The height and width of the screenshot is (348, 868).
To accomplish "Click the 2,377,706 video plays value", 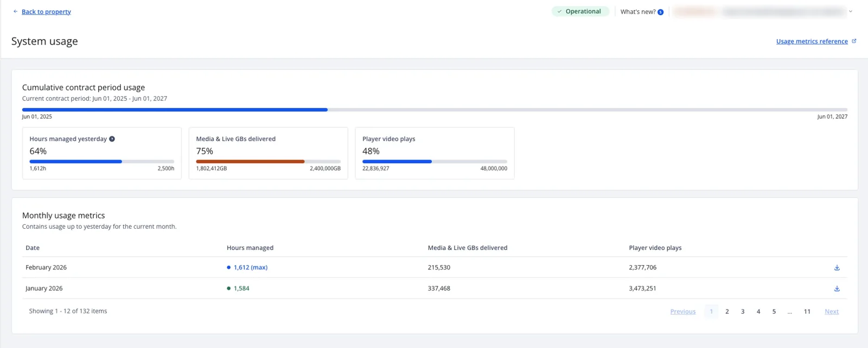I will pyautogui.click(x=643, y=267).
